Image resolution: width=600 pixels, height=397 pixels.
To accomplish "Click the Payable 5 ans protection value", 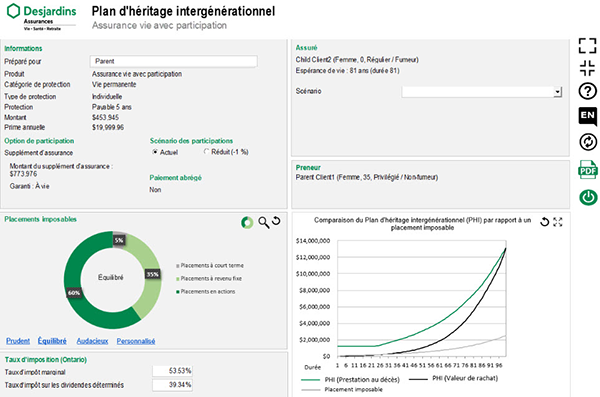I will (112, 107).
